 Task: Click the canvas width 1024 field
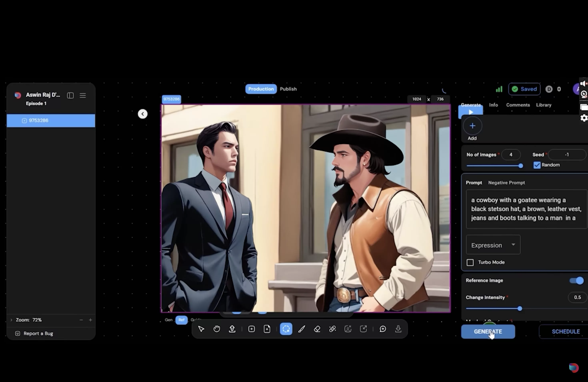pyautogui.click(x=417, y=99)
